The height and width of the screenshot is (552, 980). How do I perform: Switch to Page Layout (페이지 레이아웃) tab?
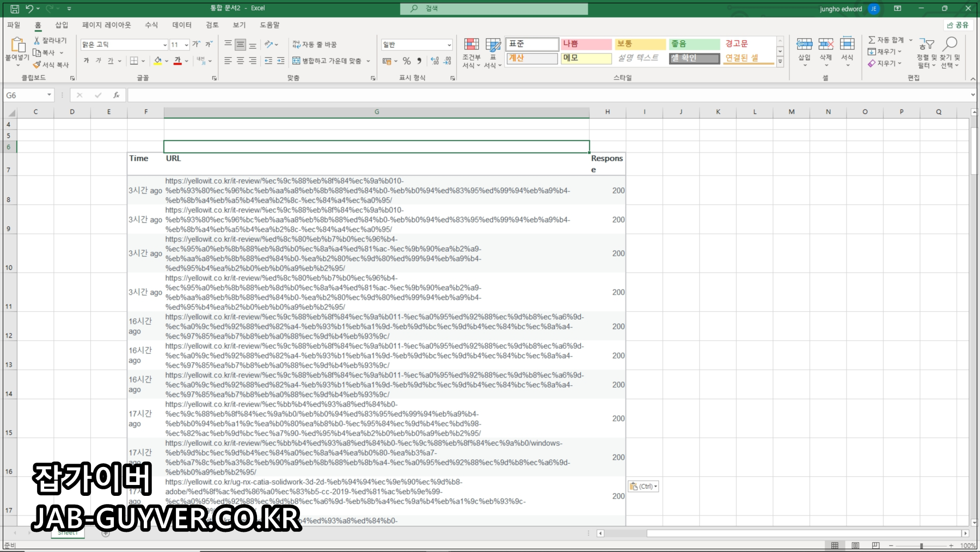(x=107, y=25)
